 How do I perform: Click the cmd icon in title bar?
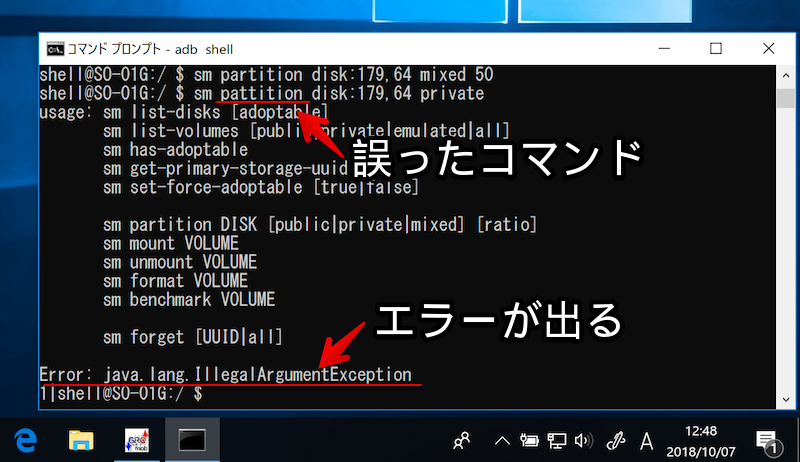[x=56, y=48]
